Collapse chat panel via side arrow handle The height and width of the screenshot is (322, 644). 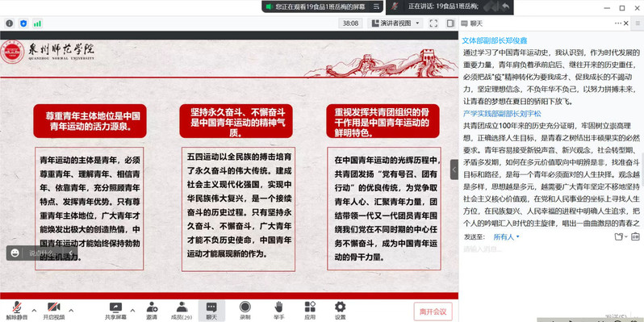coord(454,169)
